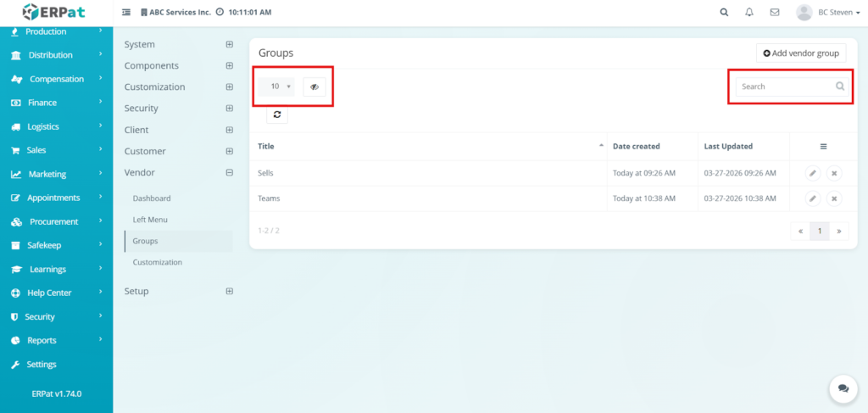Go to next page in pagination
868x413 pixels.
[x=839, y=231]
